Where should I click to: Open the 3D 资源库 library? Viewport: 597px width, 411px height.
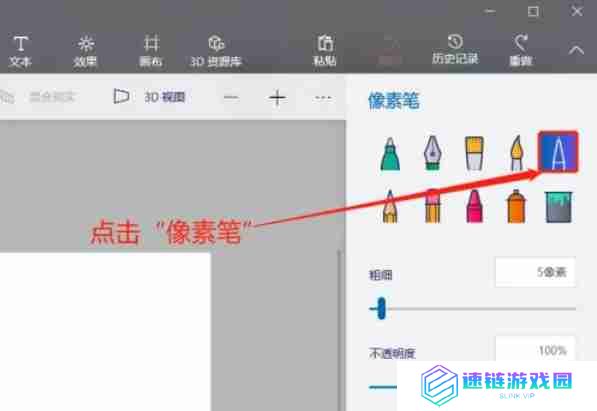coord(216,51)
